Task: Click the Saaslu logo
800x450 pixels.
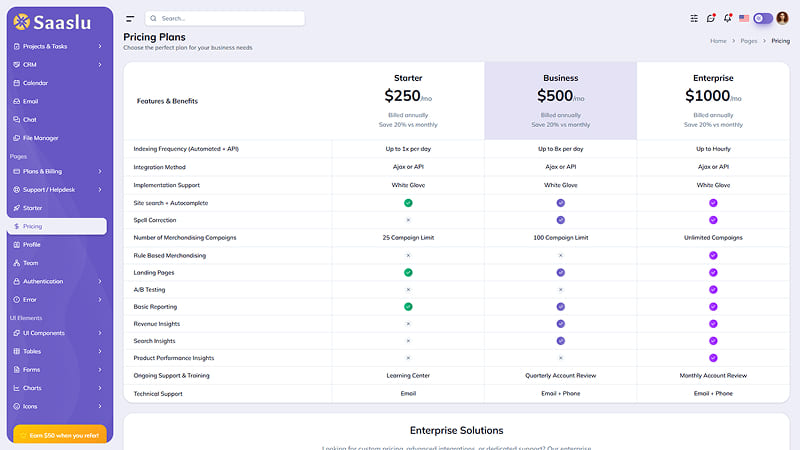Action: [53, 22]
